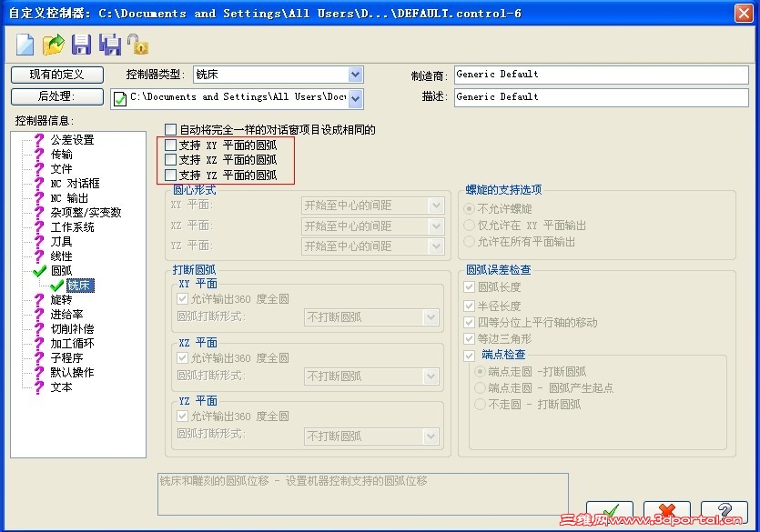Select 允许在所有平面输出 radio option
This screenshot has width=760, height=532.
coord(469,241)
